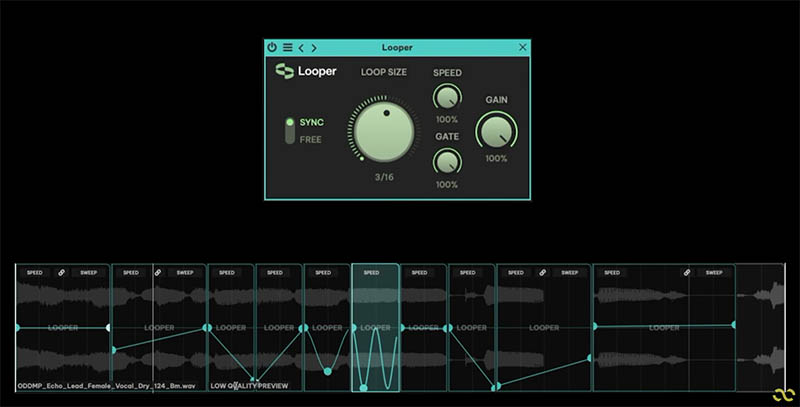Select the FREE mode label
The image size is (800, 407).
310,140
